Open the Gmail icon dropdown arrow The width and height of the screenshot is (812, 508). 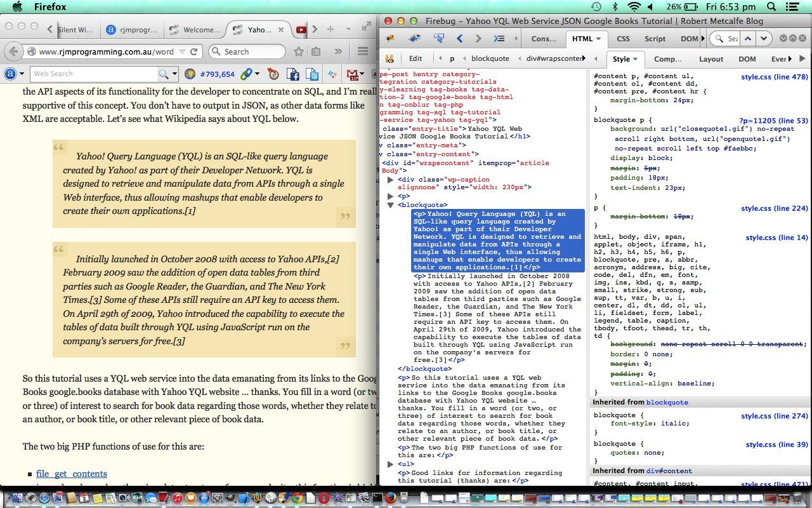363,74
